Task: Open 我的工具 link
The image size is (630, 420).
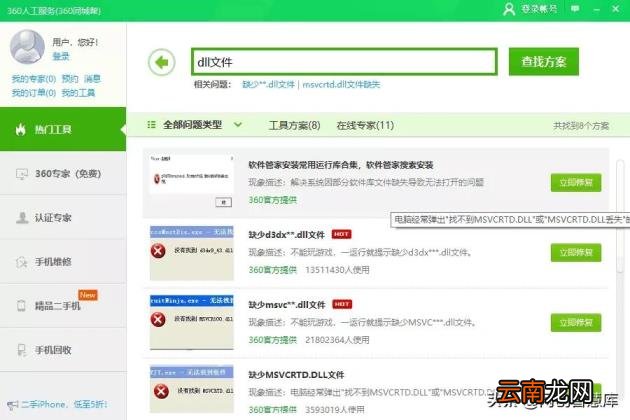Action: (78, 93)
